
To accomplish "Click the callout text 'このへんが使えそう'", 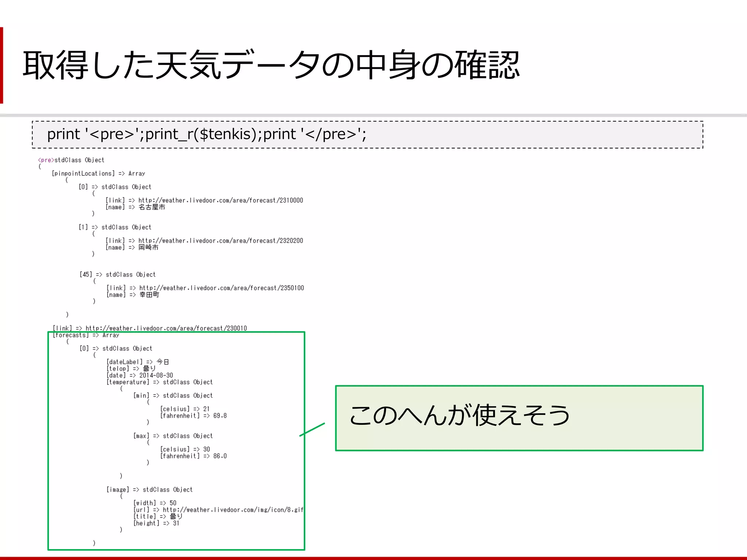I will coord(460,415).
